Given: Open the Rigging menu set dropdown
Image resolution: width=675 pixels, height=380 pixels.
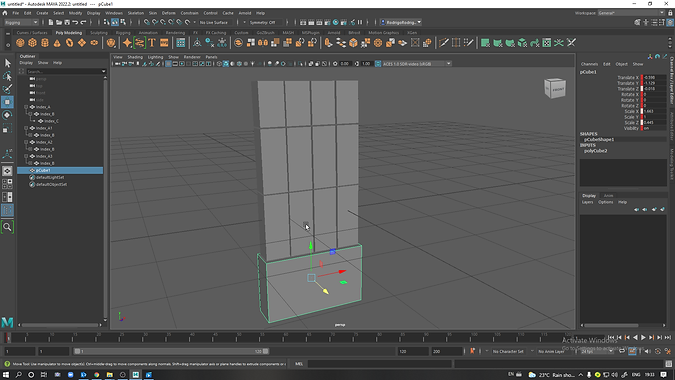Looking at the screenshot, I should click(21, 22).
